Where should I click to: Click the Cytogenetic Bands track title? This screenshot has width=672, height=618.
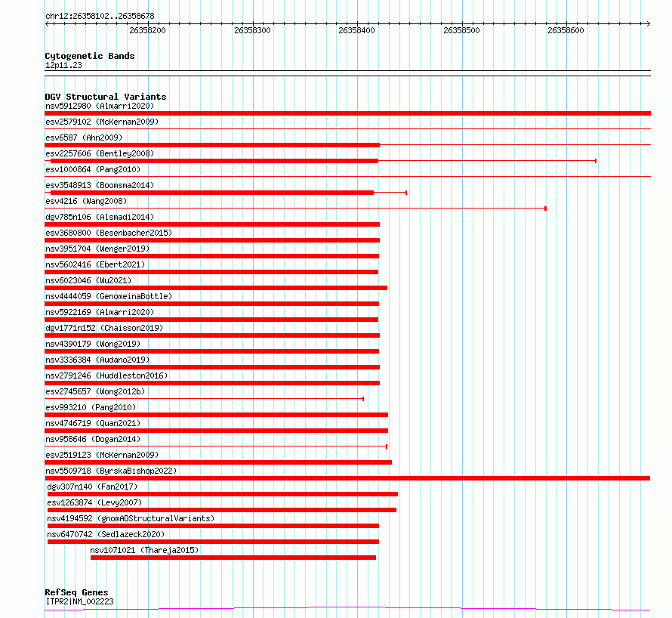click(x=90, y=56)
